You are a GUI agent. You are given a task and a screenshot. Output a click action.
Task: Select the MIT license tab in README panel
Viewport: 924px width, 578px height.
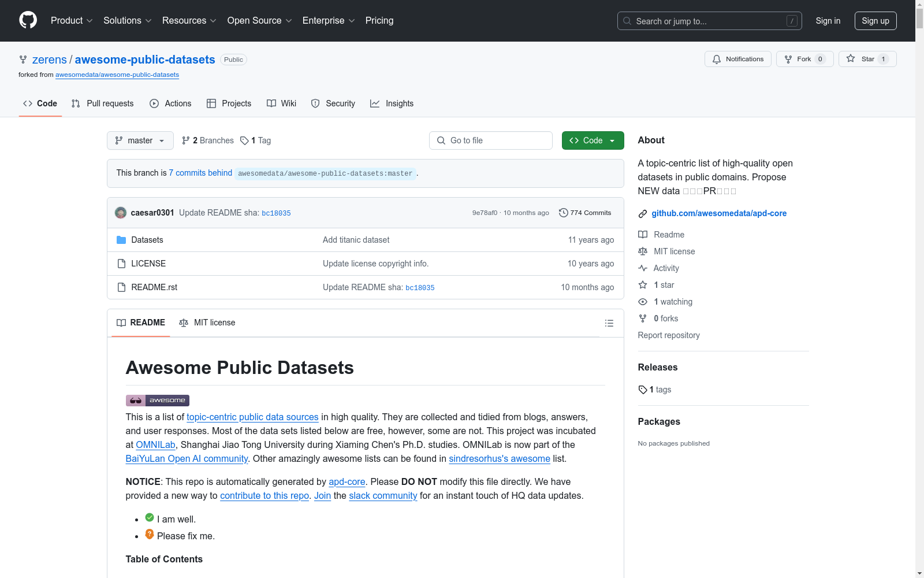pos(207,323)
